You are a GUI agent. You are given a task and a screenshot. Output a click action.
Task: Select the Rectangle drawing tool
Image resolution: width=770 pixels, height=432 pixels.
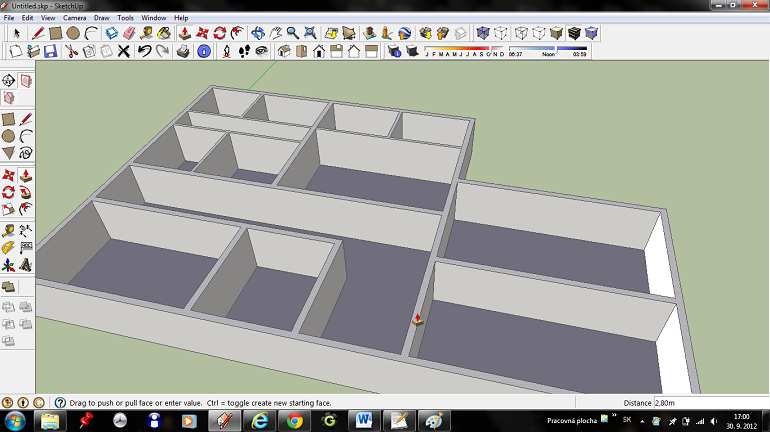tap(55, 33)
